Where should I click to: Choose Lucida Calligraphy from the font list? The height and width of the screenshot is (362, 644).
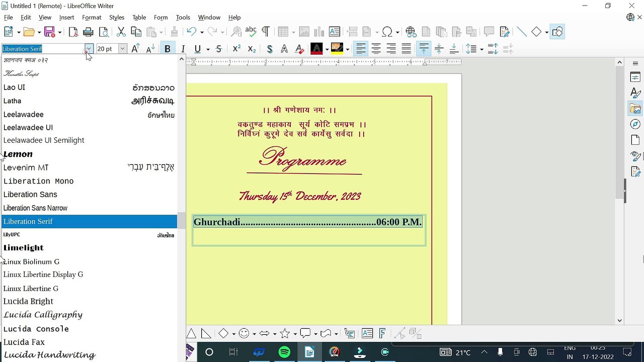[x=89, y=315]
